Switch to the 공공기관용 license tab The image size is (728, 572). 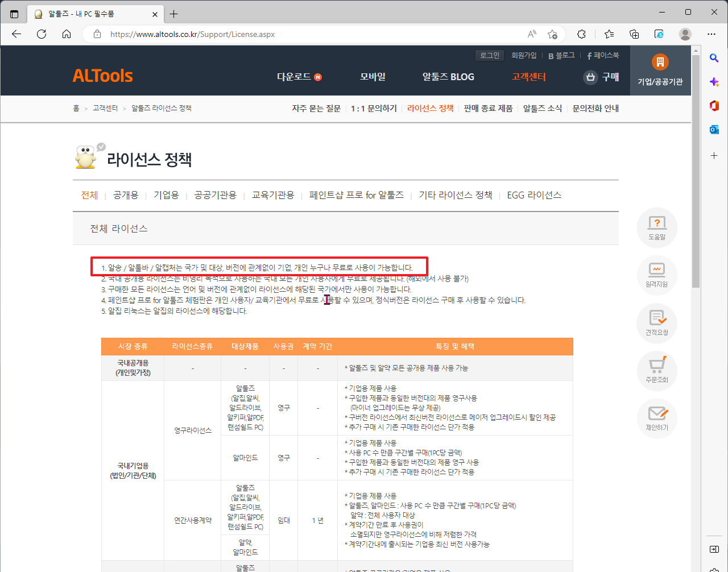pyautogui.click(x=215, y=195)
